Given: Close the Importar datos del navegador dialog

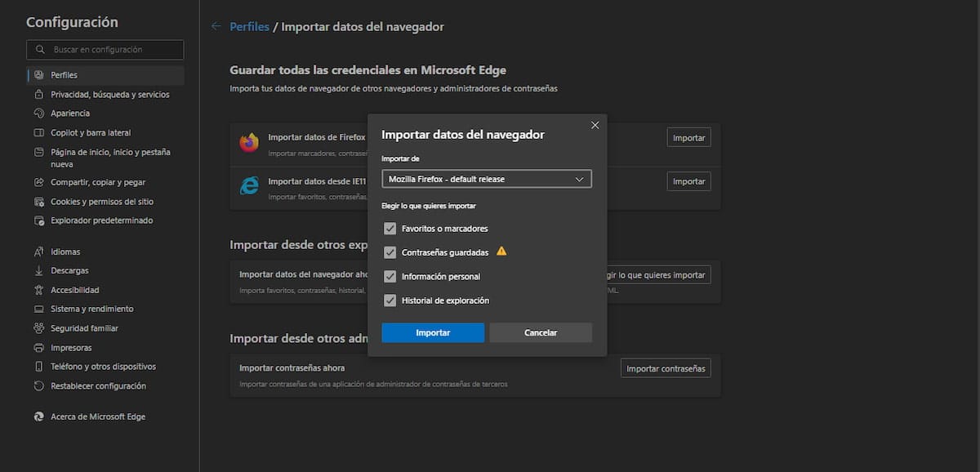Looking at the screenshot, I should coord(595,125).
